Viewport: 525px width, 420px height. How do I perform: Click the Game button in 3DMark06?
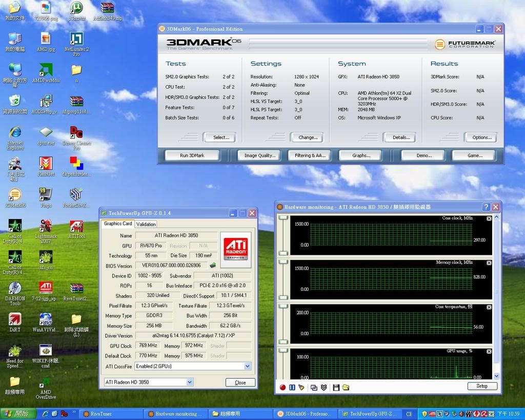click(475, 155)
